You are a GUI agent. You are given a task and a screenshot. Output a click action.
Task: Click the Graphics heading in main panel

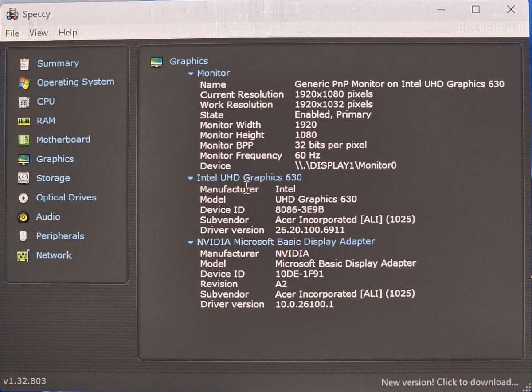(x=189, y=61)
